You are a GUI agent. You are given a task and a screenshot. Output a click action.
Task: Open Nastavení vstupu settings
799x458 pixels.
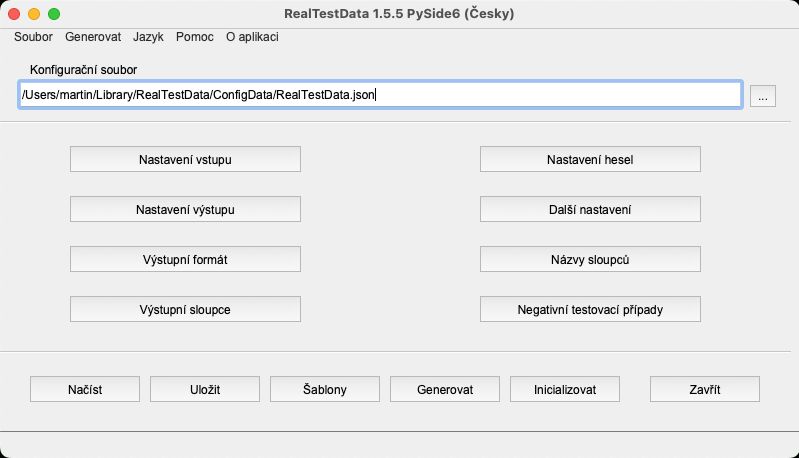(185, 159)
